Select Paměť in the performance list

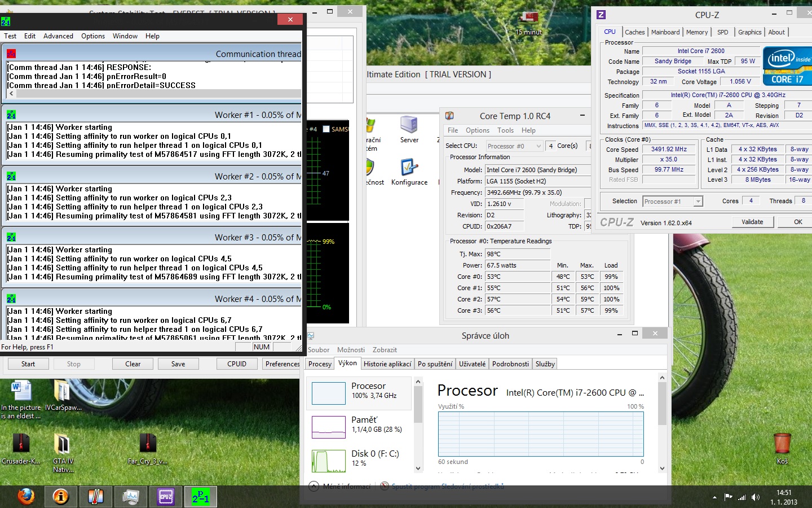[x=360, y=427]
